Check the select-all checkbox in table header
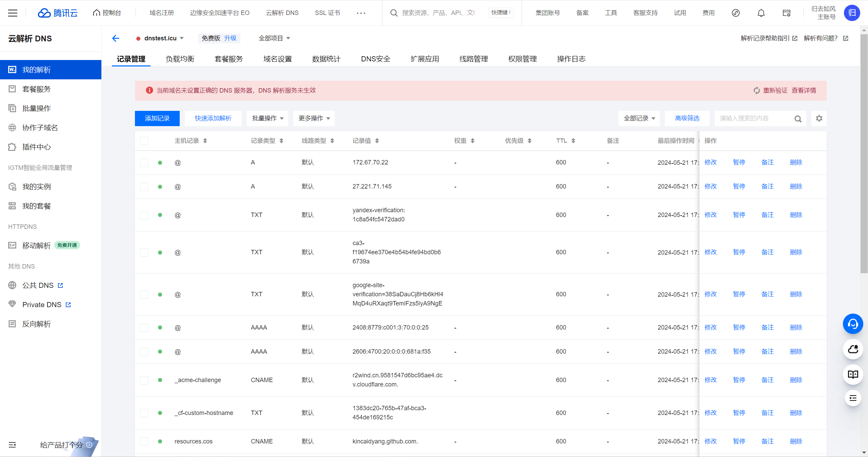 click(144, 141)
